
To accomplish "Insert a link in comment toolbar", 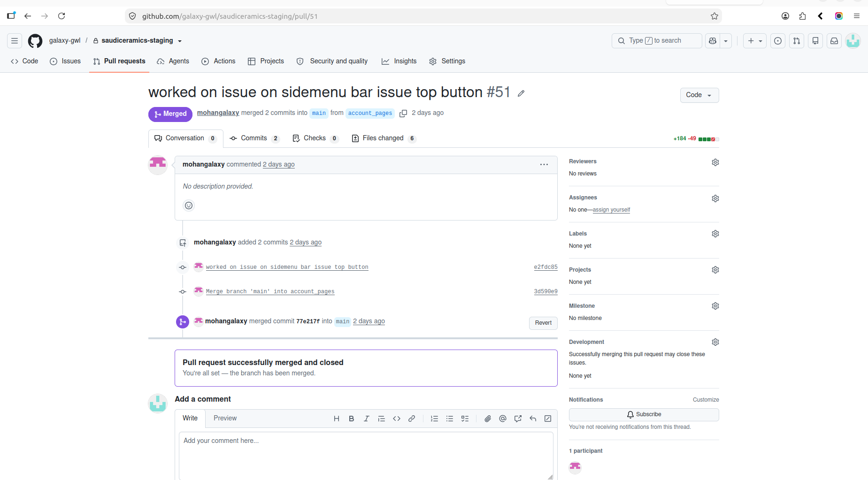I will tap(412, 419).
